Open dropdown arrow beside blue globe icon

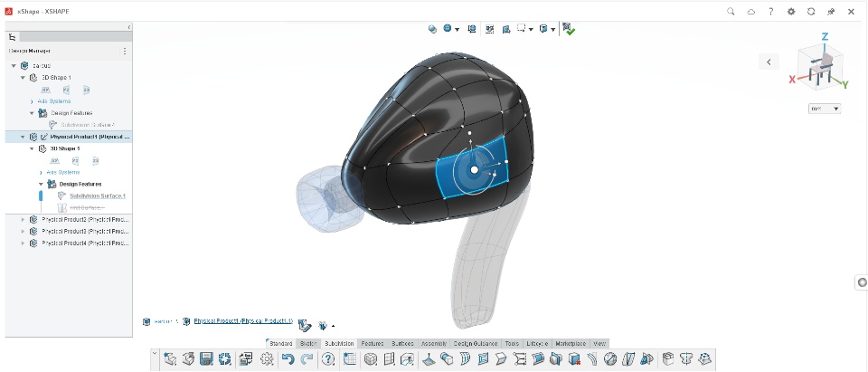[458, 29]
